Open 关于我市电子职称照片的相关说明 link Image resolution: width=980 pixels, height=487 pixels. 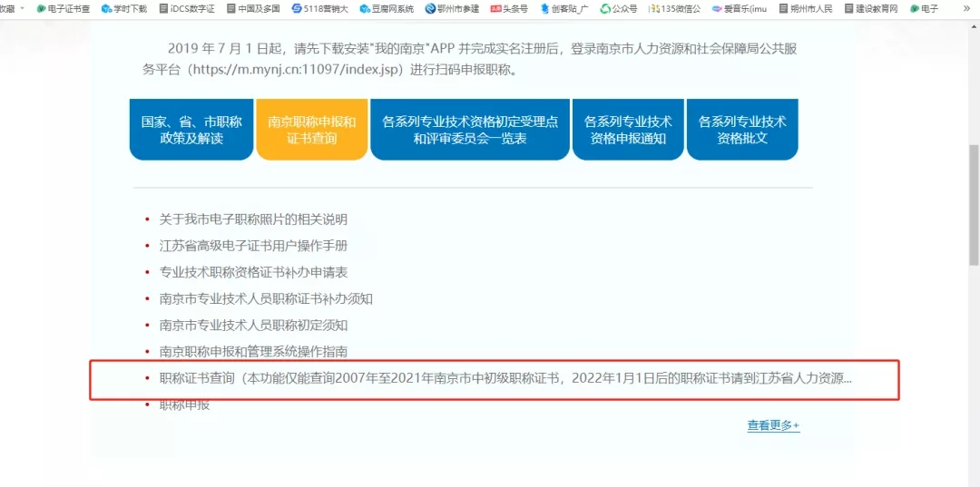(253, 219)
